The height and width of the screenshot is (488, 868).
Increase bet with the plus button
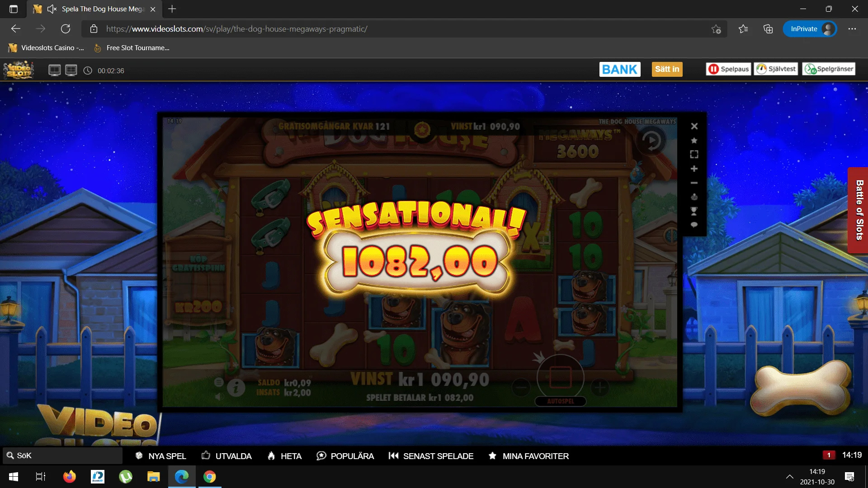coord(600,387)
